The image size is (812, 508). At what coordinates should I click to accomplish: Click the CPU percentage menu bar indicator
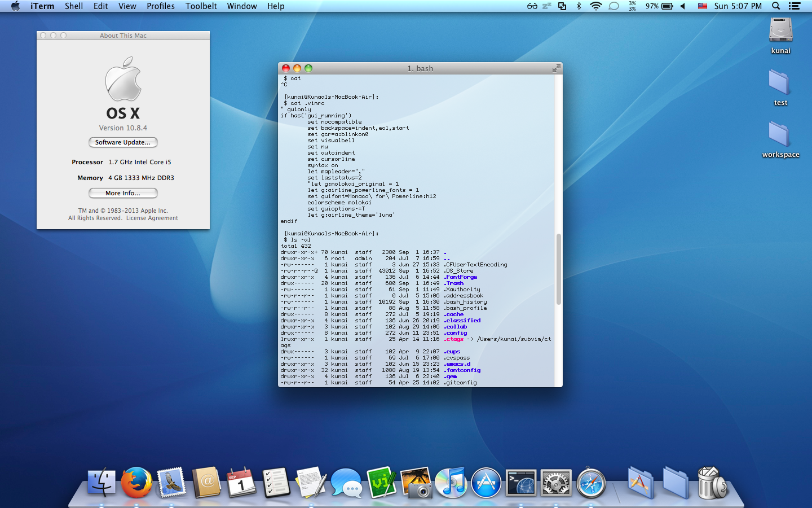point(632,6)
